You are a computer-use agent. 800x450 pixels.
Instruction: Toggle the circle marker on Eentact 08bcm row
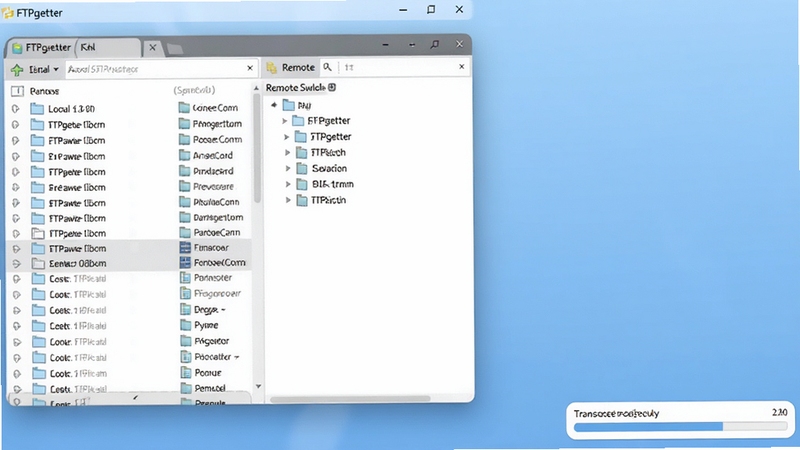(17, 264)
